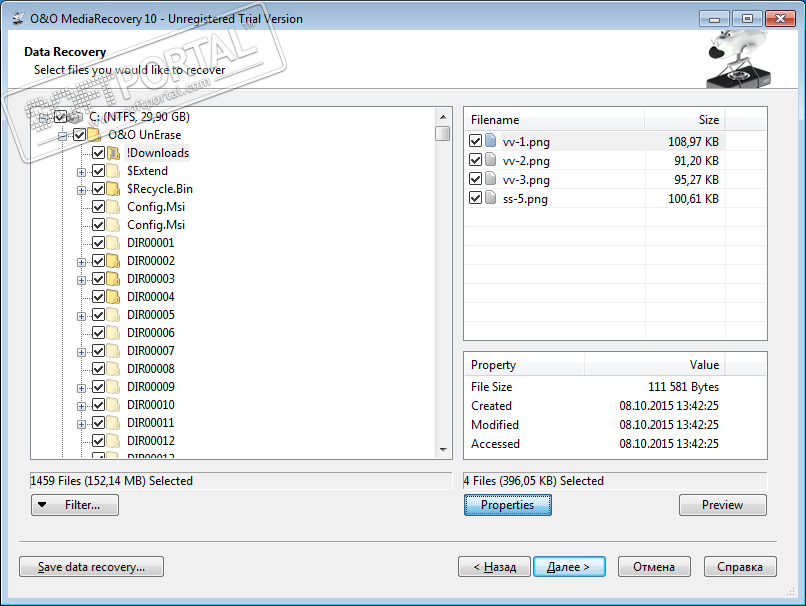Click the DIR00006 folder icon

click(113, 333)
